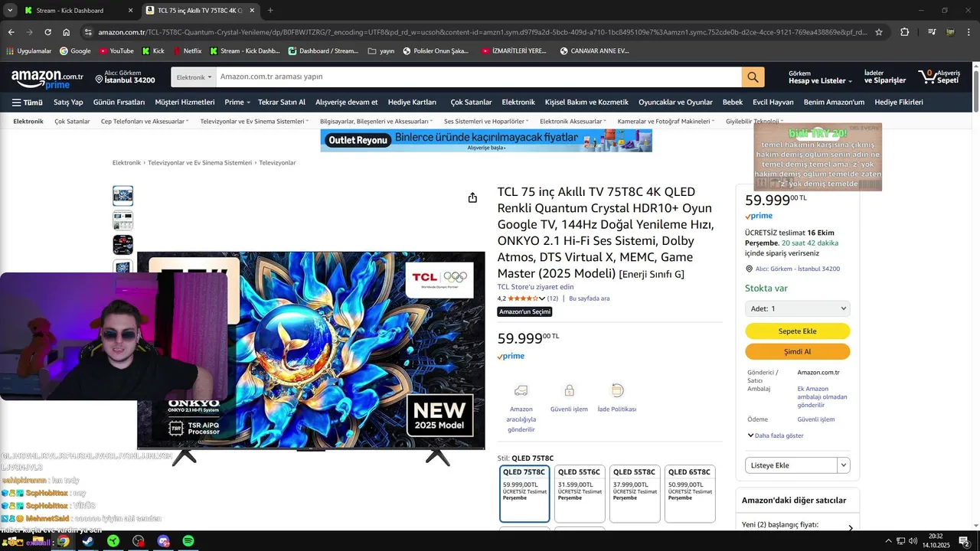Open the Netflix bookmark
The image size is (980, 551).
[x=187, y=51]
